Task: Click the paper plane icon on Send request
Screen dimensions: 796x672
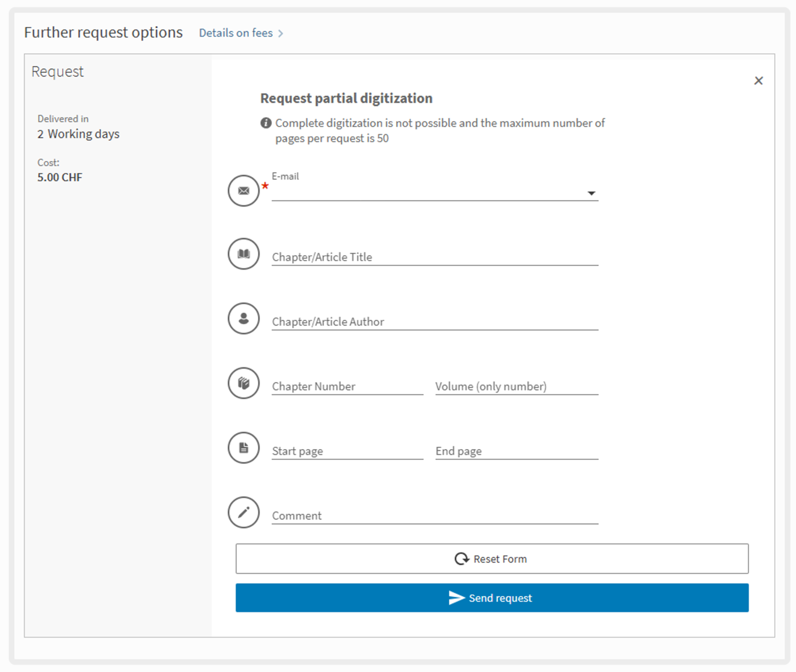Action: [x=456, y=598]
